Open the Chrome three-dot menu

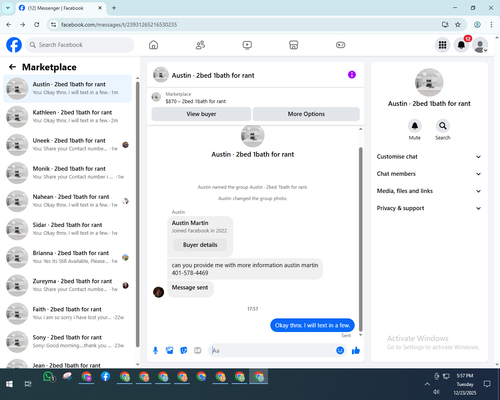tap(491, 25)
